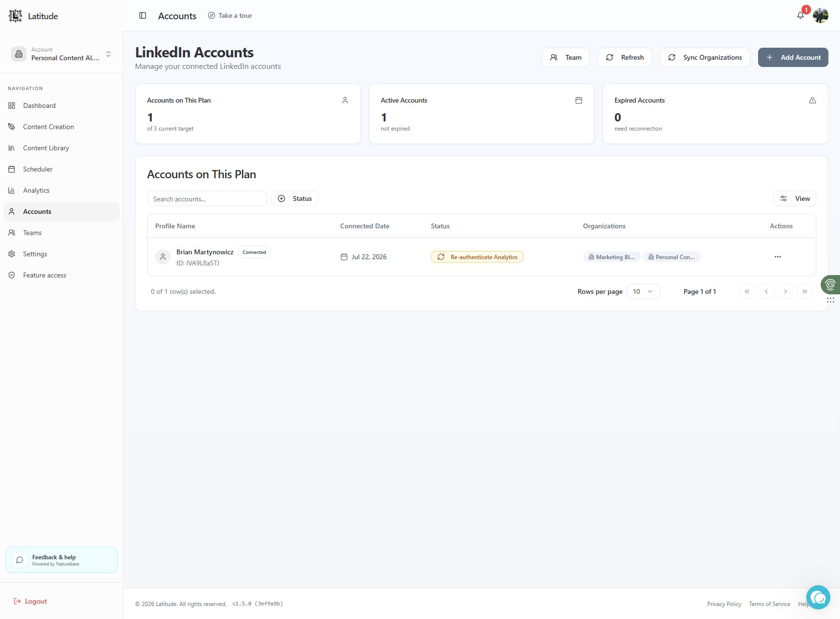
Task: Start the Take a tour guide
Action: coord(230,15)
